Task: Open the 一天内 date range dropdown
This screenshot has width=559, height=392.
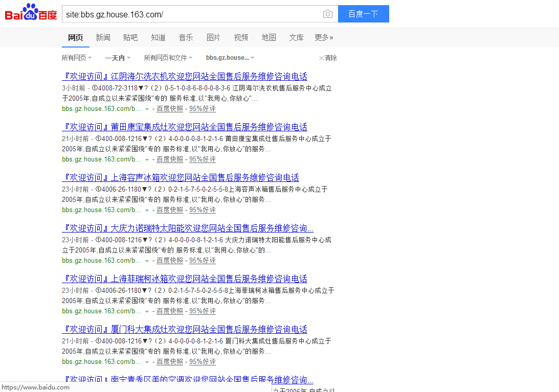Action: point(117,58)
